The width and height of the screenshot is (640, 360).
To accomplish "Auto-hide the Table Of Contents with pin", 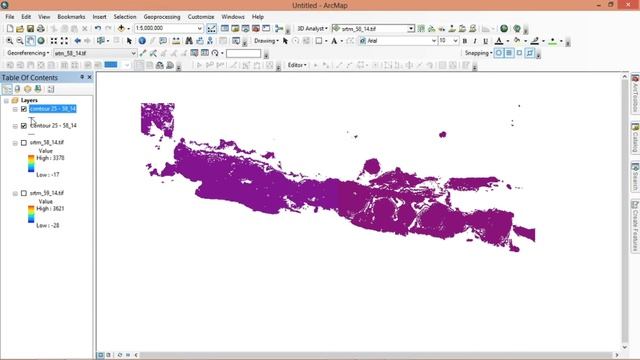I will (82, 77).
